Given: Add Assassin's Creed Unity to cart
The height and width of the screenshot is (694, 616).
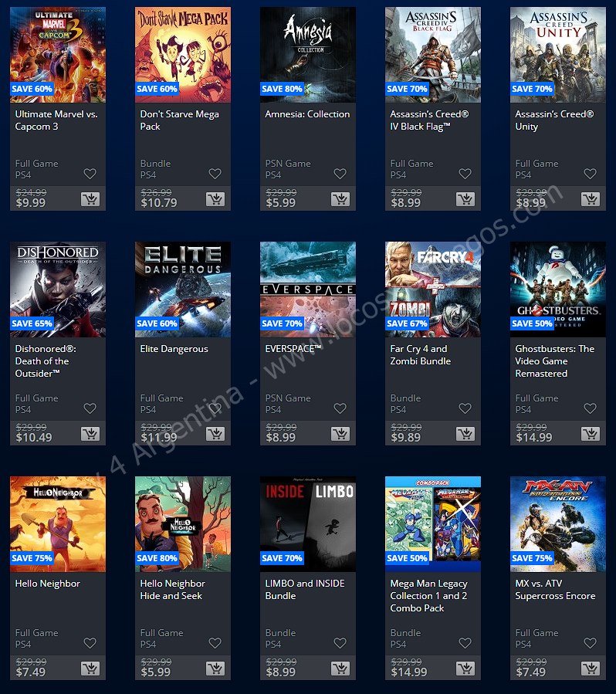Looking at the screenshot, I should coord(591,199).
